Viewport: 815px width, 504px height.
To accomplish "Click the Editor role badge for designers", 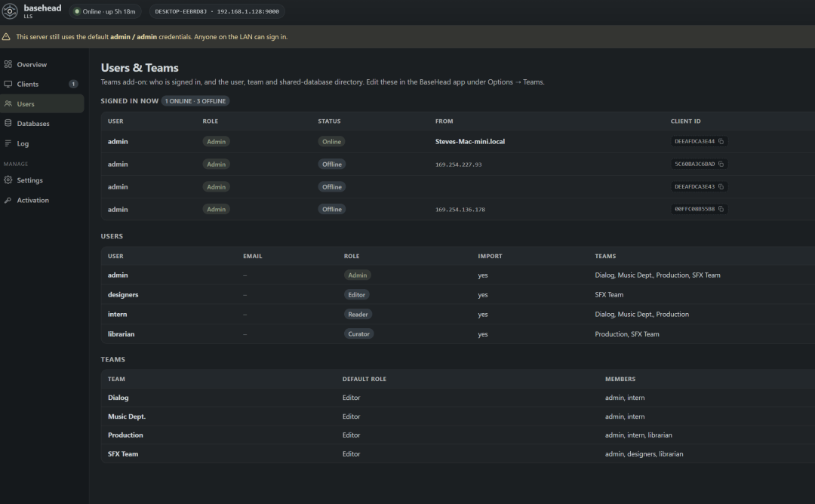I will click(356, 294).
